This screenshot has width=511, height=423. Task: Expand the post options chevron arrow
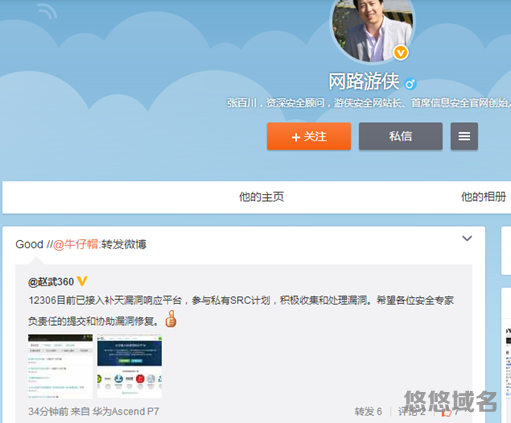pyautogui.click(x=467, y=238)
